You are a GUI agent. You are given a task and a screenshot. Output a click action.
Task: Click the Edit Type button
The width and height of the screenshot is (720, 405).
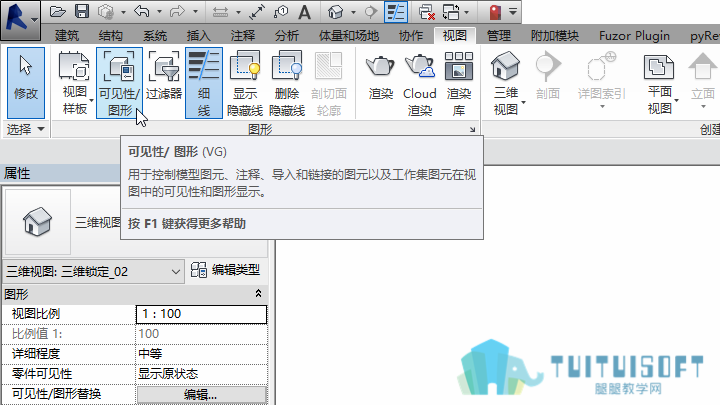(225, 270)
